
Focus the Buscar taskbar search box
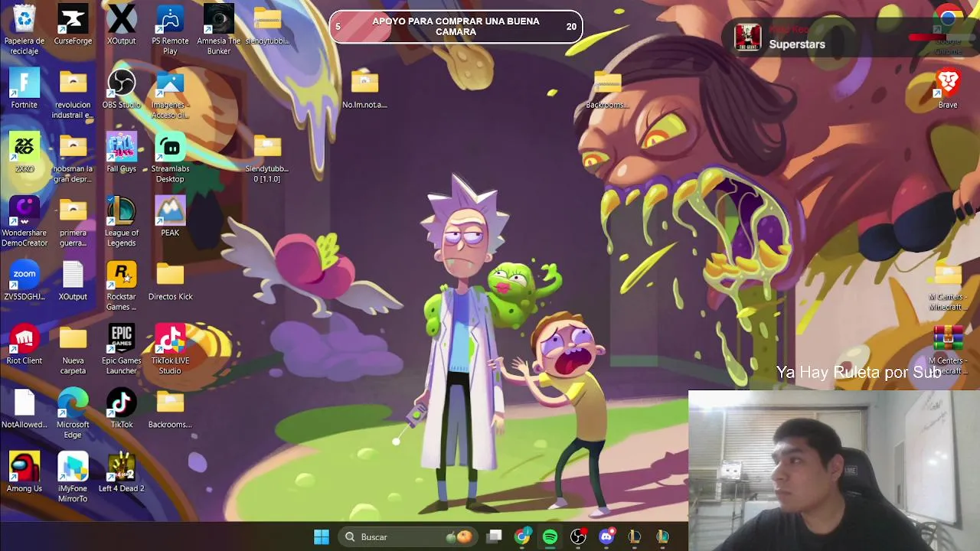pyautogui.click(x=408, y=537)
